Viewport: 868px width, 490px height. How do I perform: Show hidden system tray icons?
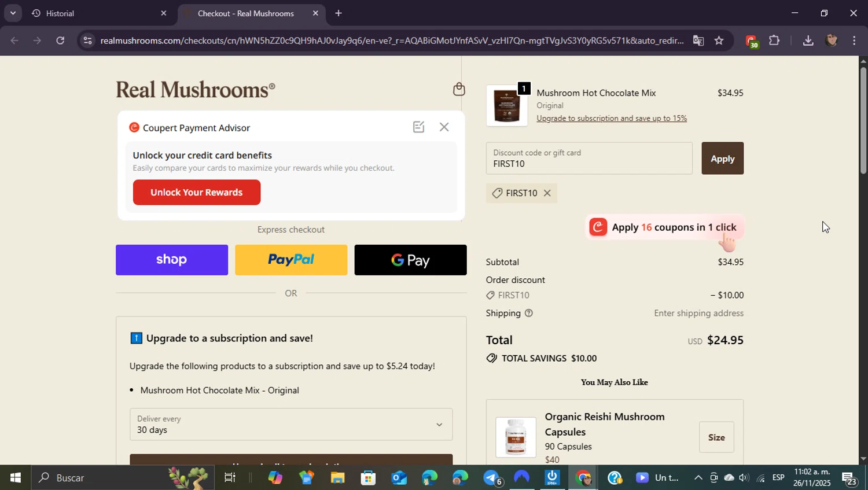(698, 478)
